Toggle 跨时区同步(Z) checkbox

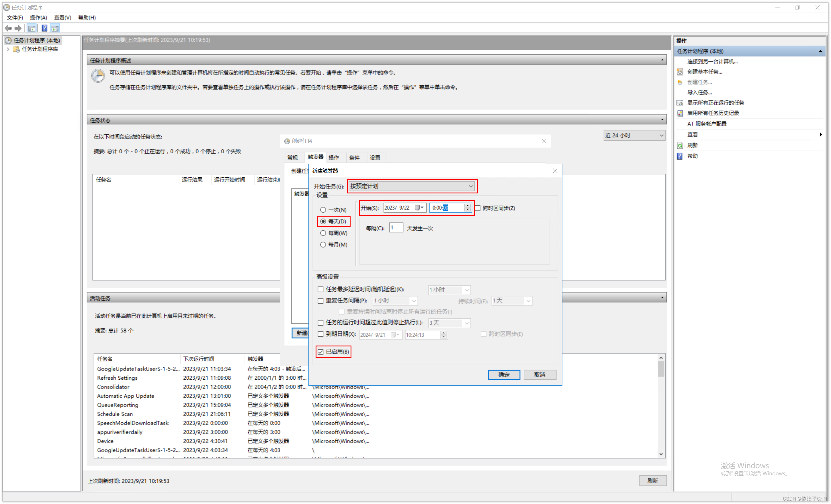[478, 208]
